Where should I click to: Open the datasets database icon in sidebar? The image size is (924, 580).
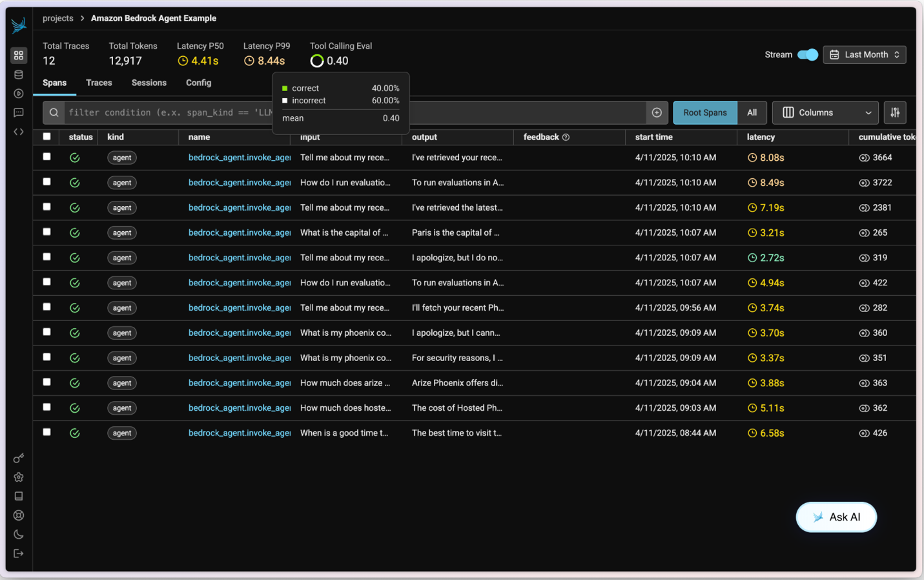tap(19, 75)
